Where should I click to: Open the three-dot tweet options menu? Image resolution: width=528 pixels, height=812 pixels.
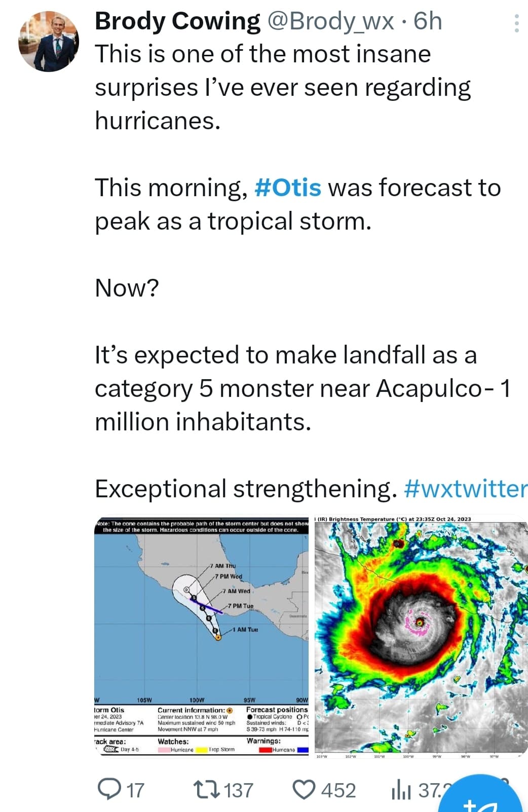(x=516, y=23)
